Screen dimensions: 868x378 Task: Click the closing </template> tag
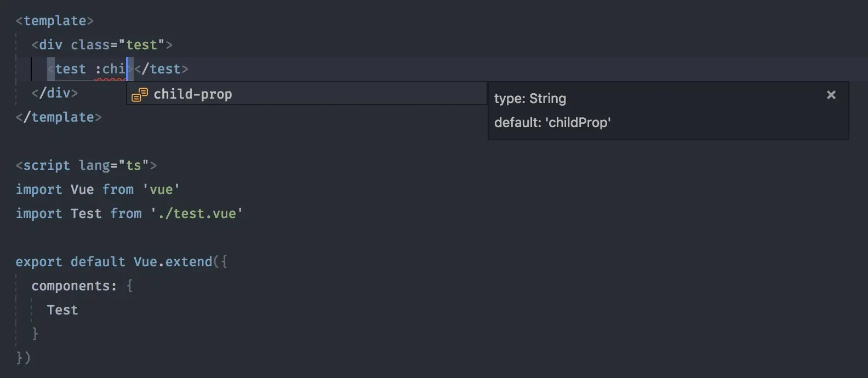(x=59, y=117)
